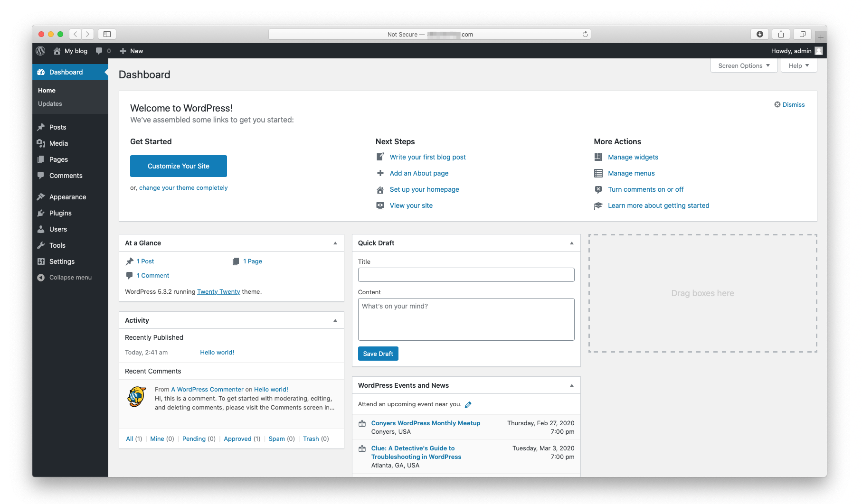This screenshot has width=862, height=504.
Task: Click the Dismiss X icon
Action: tap(777, 104)
